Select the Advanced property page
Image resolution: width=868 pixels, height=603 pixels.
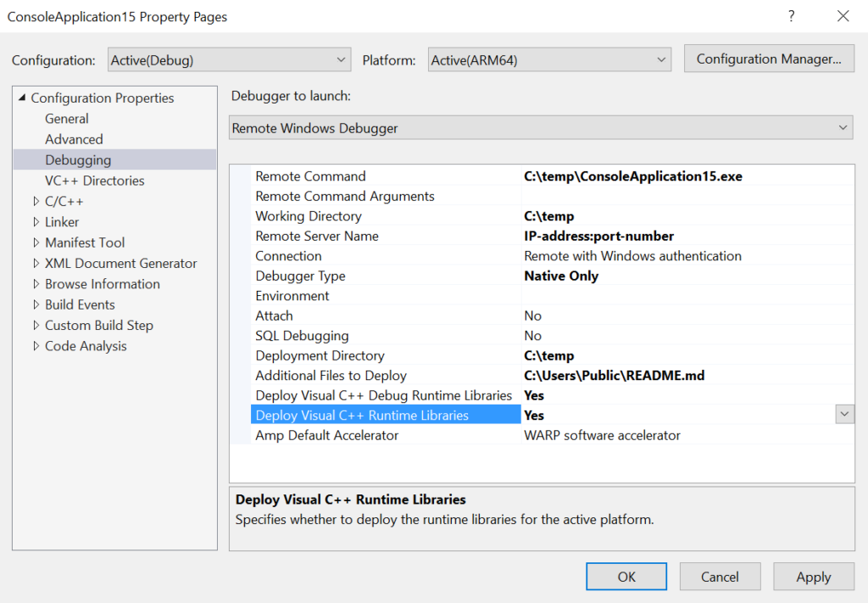(x=74, y=139)
